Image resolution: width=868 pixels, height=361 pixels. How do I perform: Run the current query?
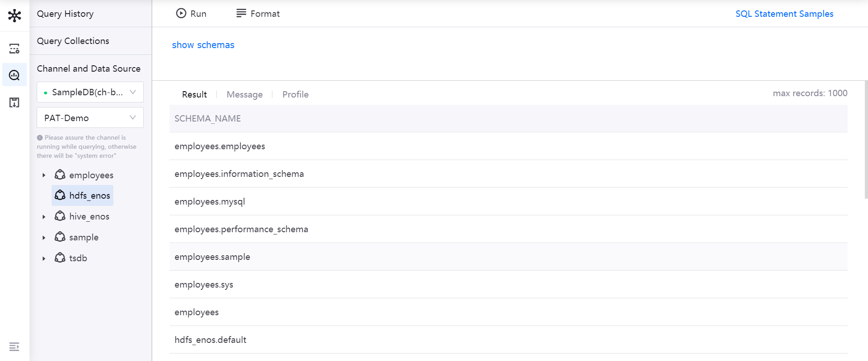point(191,14)
